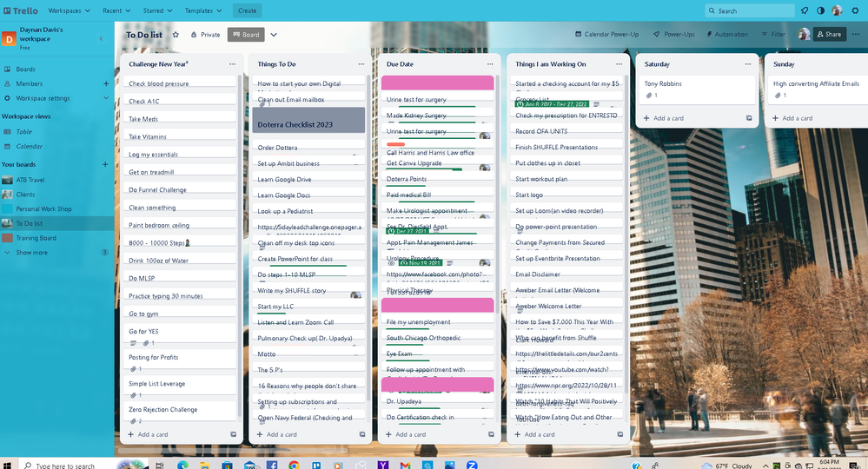Image resolution: width=868 pixels, height=469 pixels.
Task: Open account avatar in top header
Action: pos(837,10)
